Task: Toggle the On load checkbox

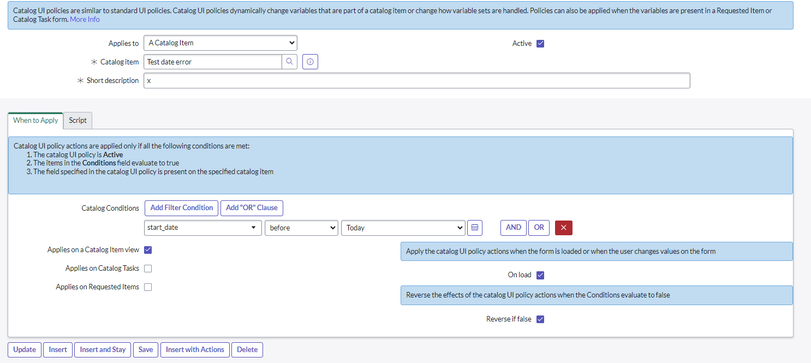Action: coord(540,275)
